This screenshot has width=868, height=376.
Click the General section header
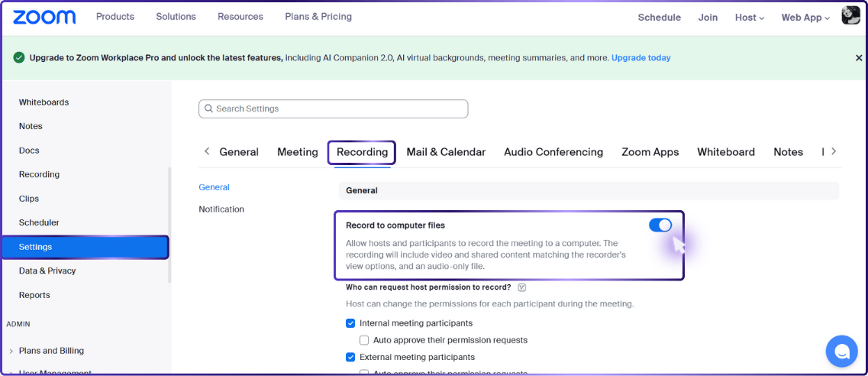click(589, 190)
